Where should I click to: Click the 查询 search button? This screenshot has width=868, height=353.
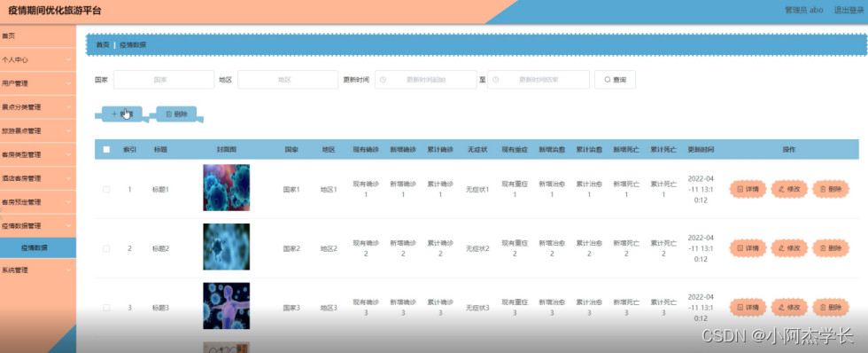click(615, 80)
